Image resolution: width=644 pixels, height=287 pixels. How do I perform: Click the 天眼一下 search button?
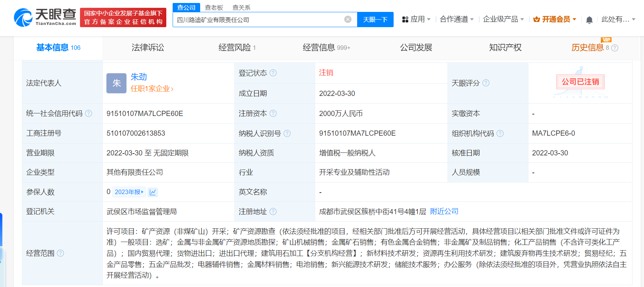coord(375,19)
